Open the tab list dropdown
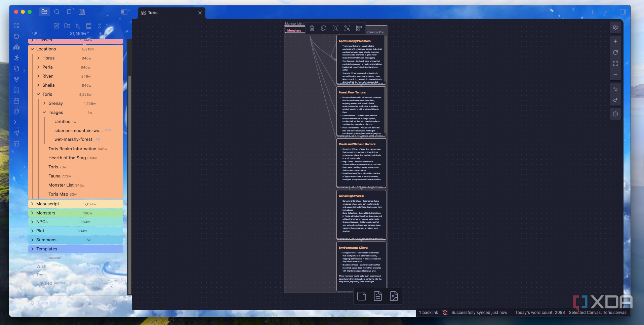Viewport: 644px width, 325px height. click(605, 12)
